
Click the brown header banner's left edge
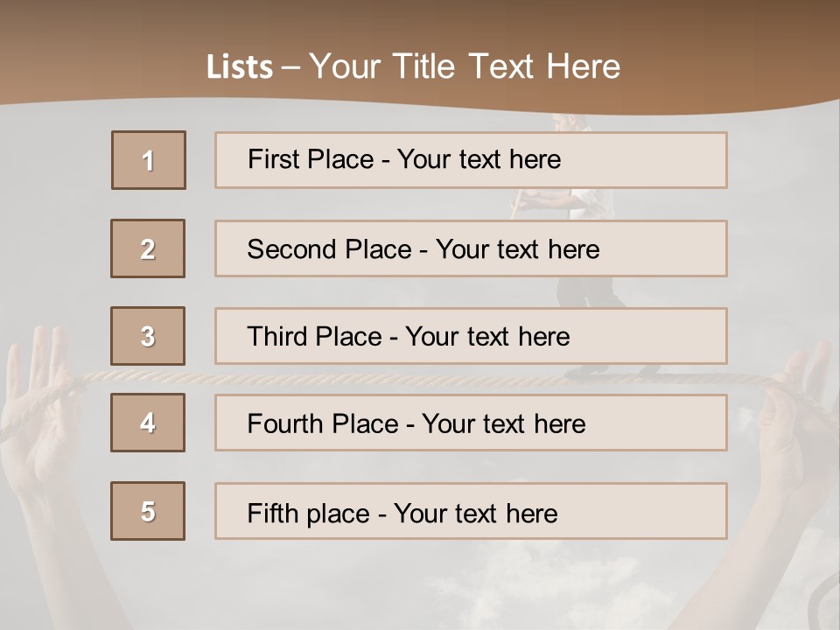click(x=13, y=52)
